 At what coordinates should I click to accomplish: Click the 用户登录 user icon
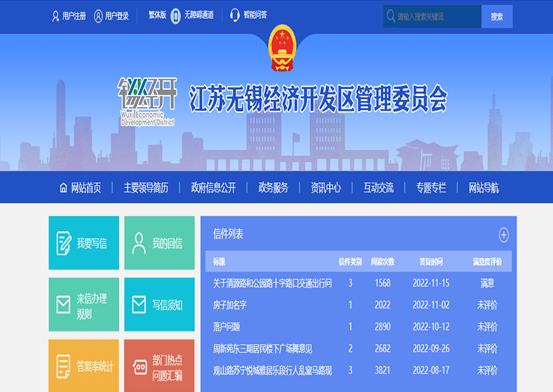click(98, 16)
